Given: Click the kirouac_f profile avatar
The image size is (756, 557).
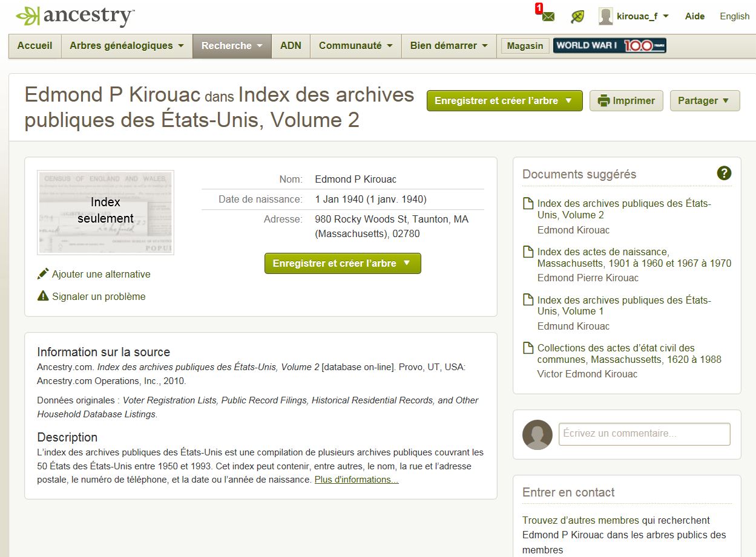Looking at the screenshot, I should click(x=606, y=16).
